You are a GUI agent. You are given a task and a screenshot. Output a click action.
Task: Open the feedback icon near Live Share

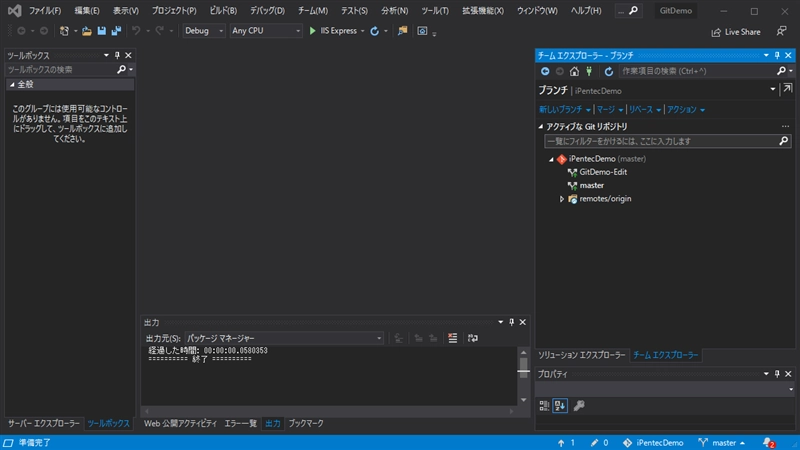[781, 32]
